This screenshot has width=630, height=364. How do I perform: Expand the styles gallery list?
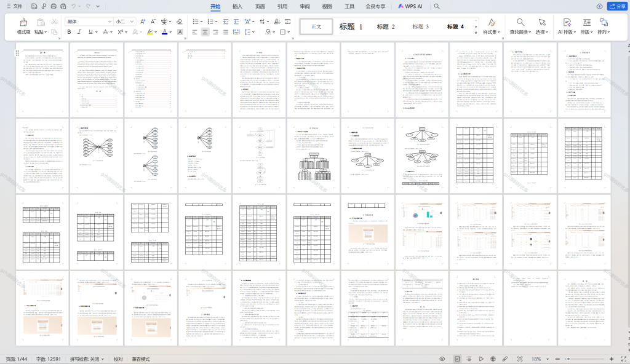476,33
